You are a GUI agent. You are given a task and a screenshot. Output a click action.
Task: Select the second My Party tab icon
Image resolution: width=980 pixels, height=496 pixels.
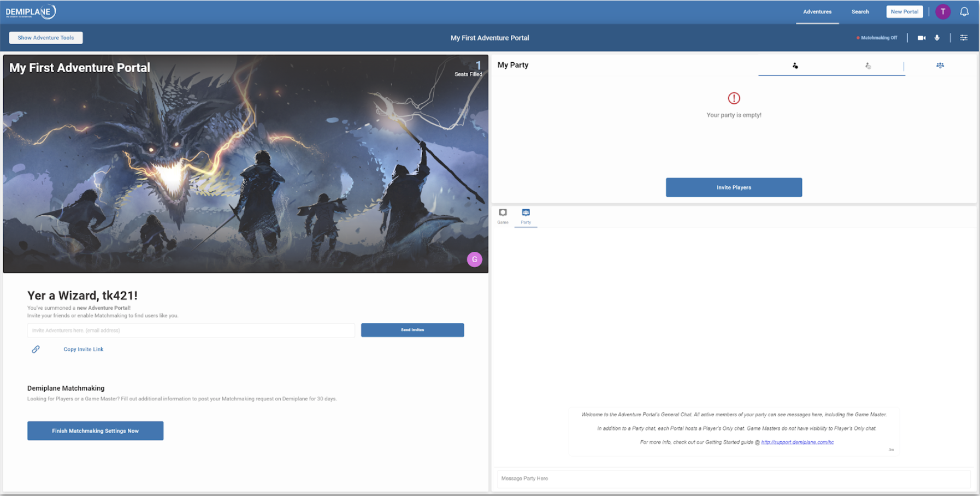click(x=868, y=66)
